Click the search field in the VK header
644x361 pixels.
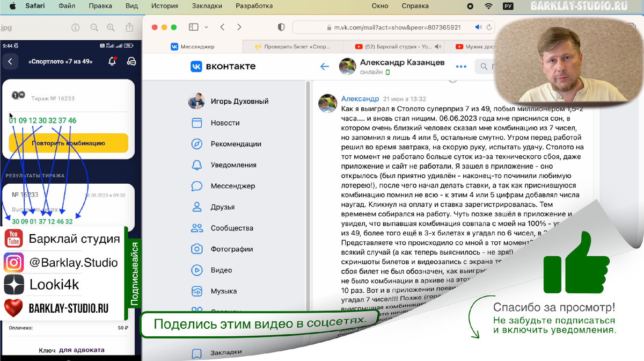click(486, 67)
